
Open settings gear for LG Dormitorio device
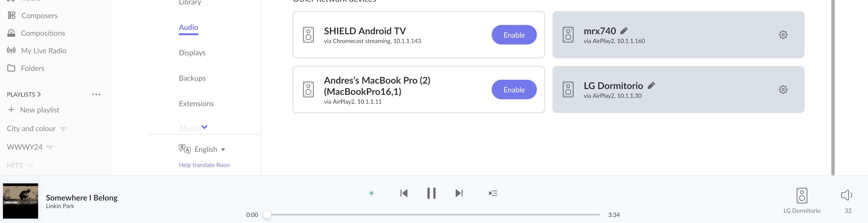pyautogui.click(x=783, y=89)
